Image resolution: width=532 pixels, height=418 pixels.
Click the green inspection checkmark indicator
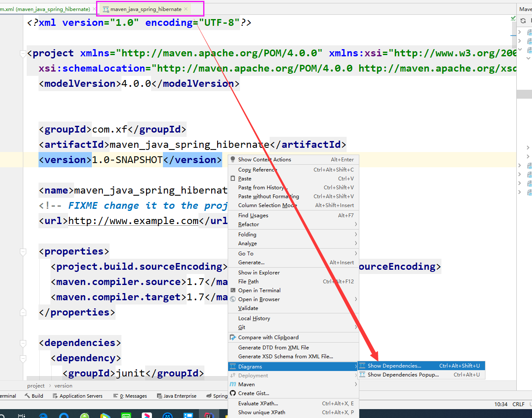(x=513, y=19)
